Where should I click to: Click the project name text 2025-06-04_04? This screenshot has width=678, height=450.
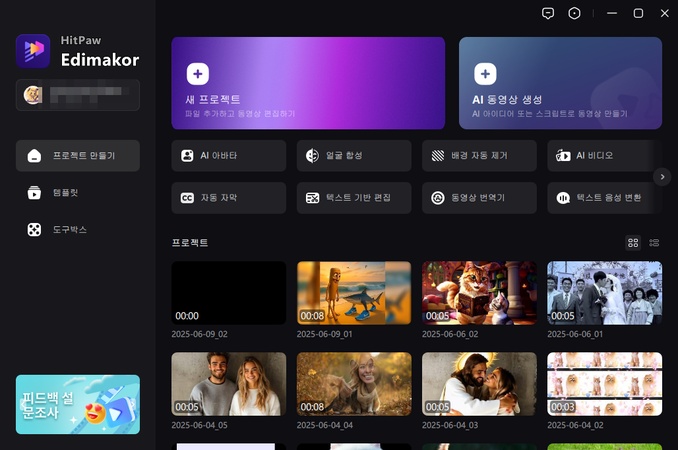tap(324, 425)
